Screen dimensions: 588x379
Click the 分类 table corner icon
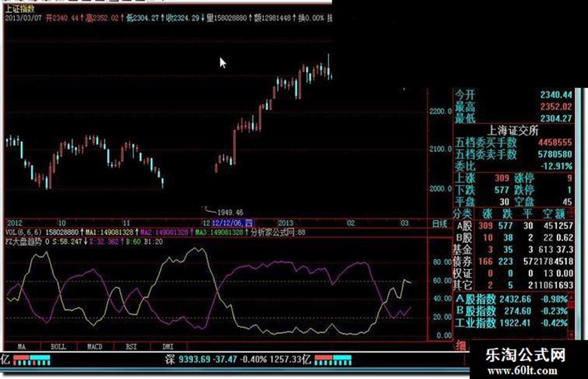coord(571,213)
